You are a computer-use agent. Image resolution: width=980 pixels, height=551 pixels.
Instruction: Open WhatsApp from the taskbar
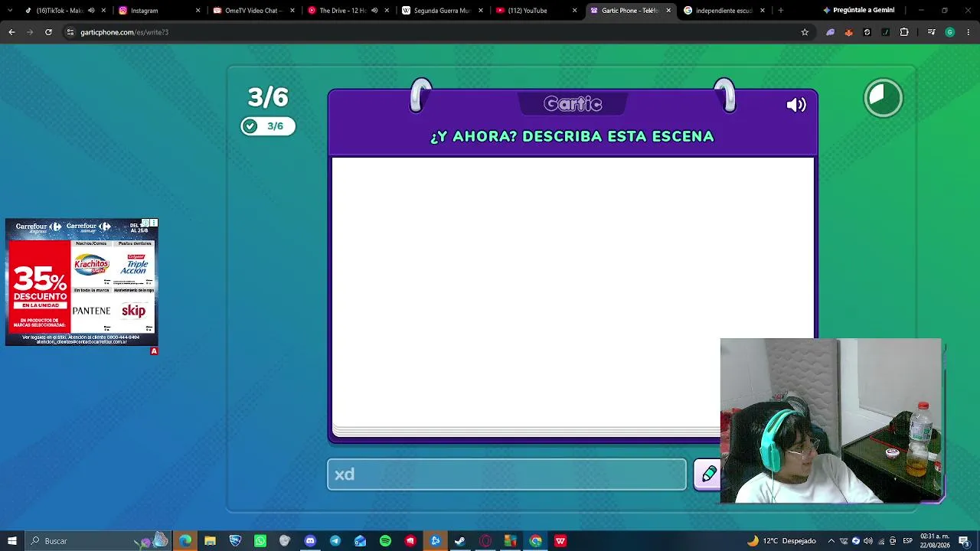click(260, 541)
